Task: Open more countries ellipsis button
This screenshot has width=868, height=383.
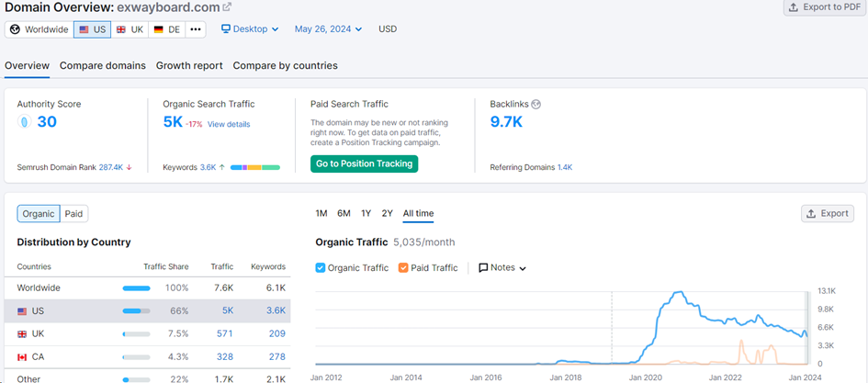Action: pyautogui.click(x=196, y=29)
